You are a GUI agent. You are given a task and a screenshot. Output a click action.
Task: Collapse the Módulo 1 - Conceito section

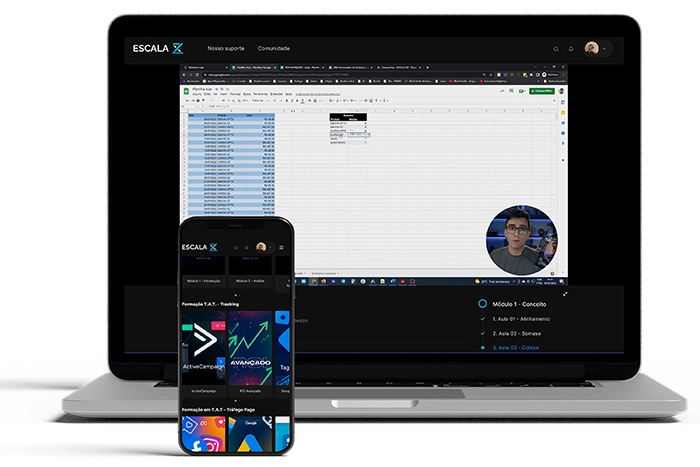tap(522, 302)
